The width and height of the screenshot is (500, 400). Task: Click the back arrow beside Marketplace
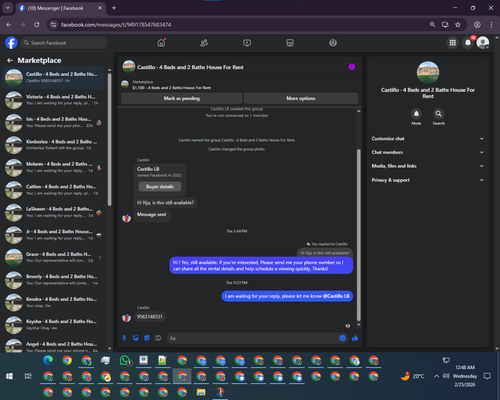[10, 60]
